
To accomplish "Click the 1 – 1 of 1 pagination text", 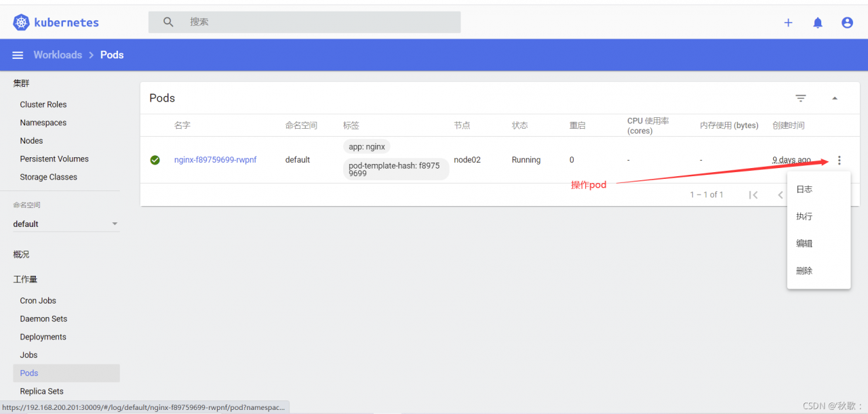I will (707, 194).
